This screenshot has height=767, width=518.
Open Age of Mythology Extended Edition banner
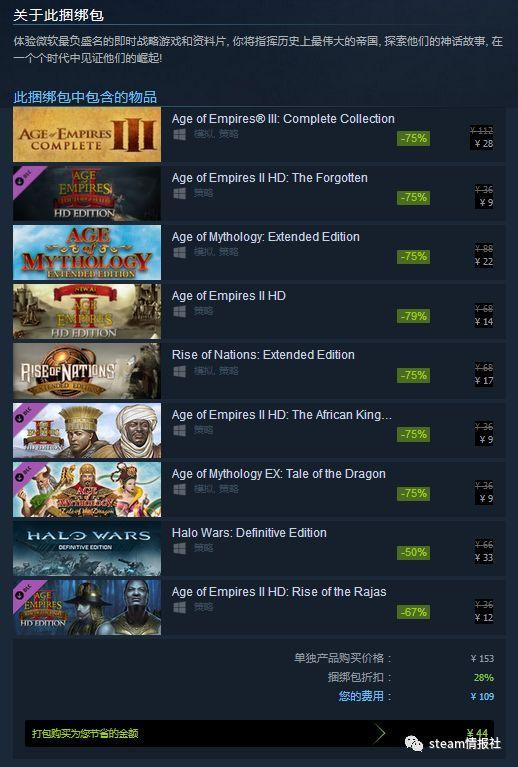[x=87, y=252]
